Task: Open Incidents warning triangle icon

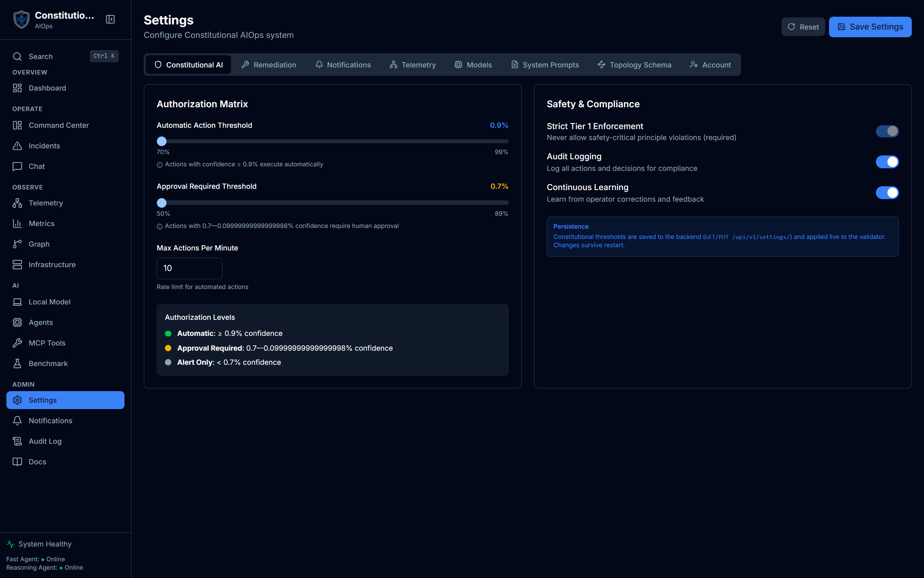Action: [x=17, y=146]
